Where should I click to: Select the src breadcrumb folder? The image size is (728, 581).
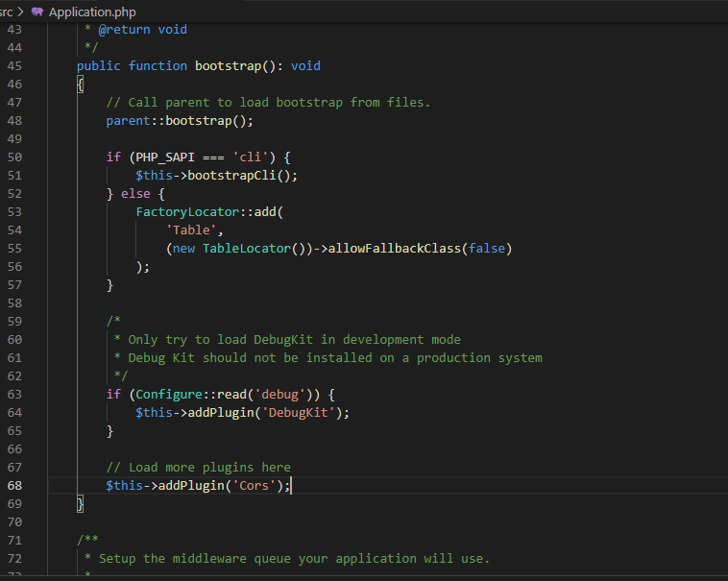pos(6,12)
